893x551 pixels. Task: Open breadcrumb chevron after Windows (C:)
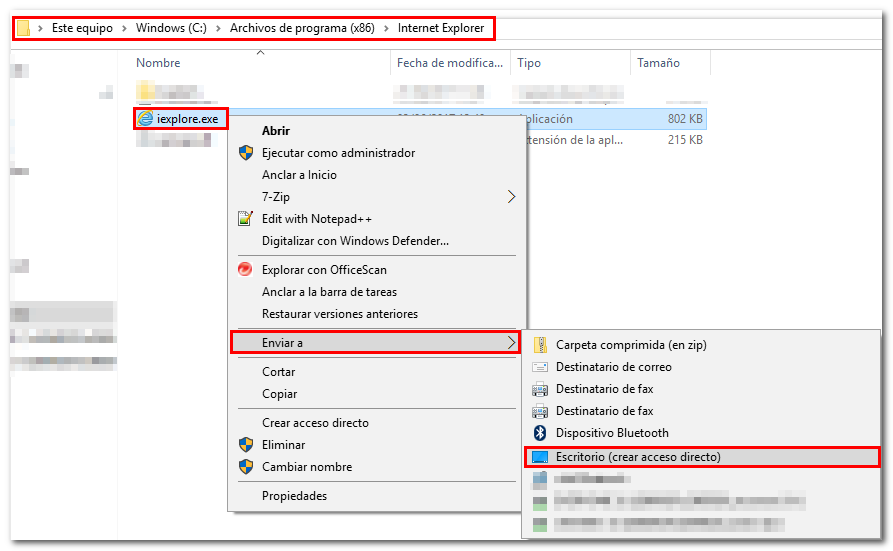pos(218,28)
